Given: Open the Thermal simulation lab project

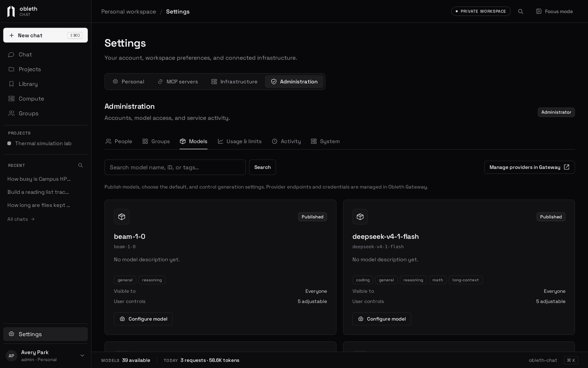Looking at the screenshot, I should click(x=45, y=143).
